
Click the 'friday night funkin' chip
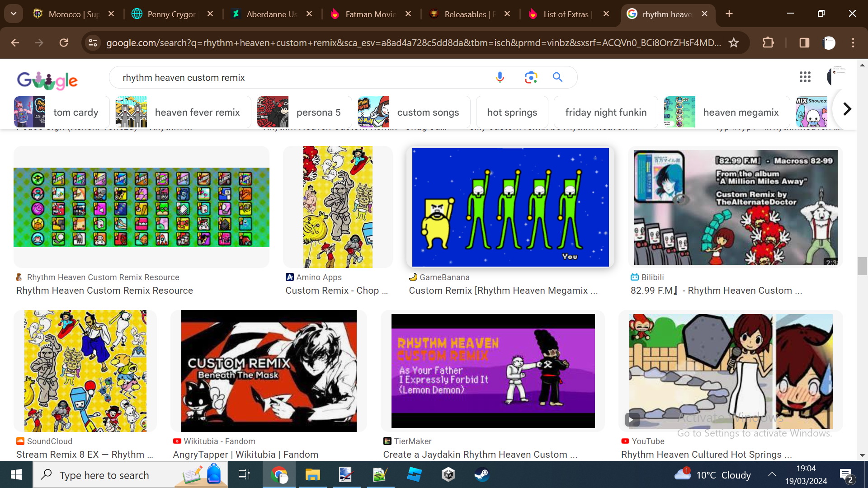coord(605,112)
